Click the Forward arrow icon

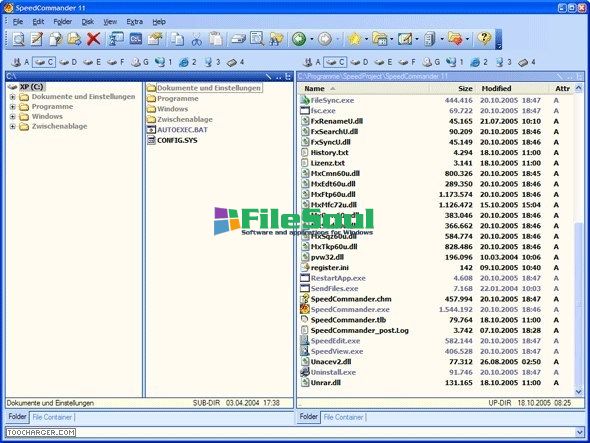tap(325, 39)
